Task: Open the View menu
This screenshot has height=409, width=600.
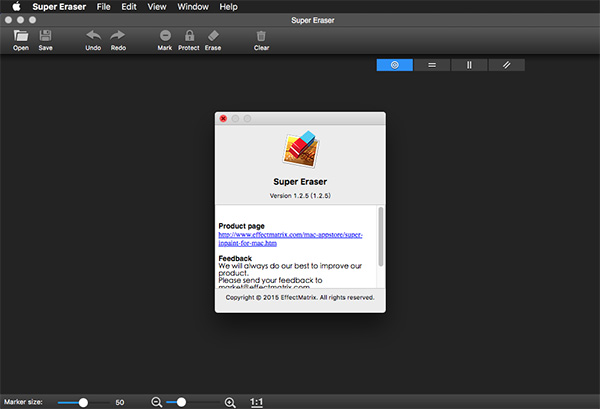Action: click(157, 7)
